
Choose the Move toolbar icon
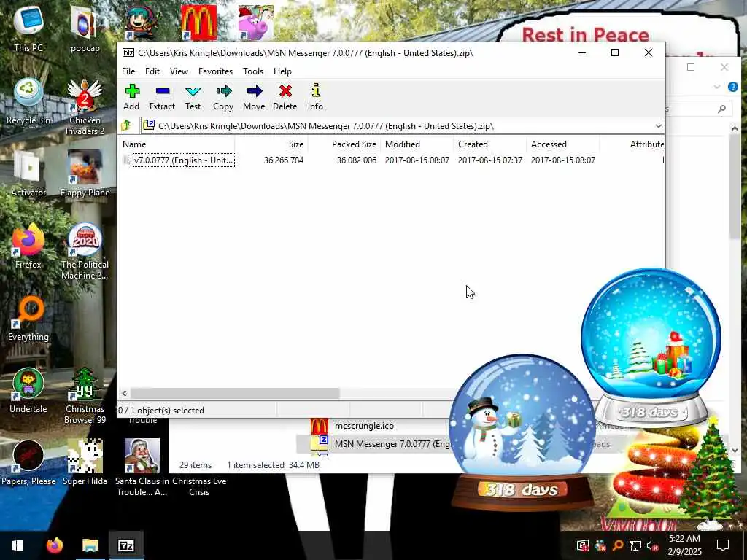[x=254, y=97]
